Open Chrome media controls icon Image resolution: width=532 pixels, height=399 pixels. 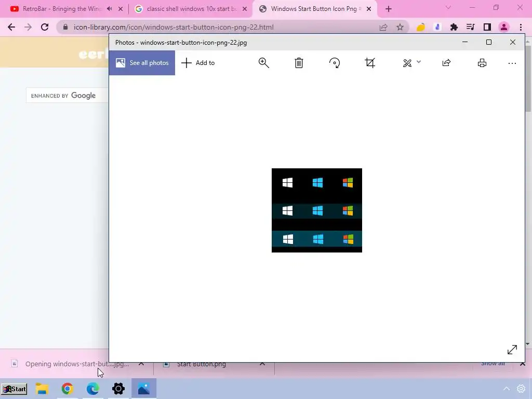click(471, 27)
